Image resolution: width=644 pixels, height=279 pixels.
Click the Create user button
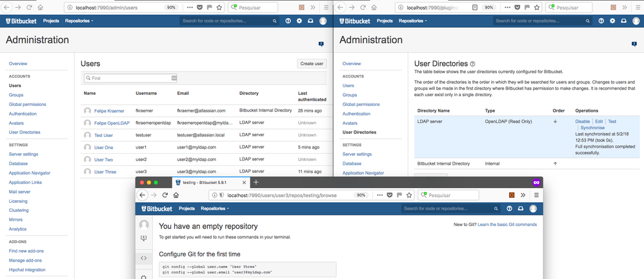click(312, 64)
